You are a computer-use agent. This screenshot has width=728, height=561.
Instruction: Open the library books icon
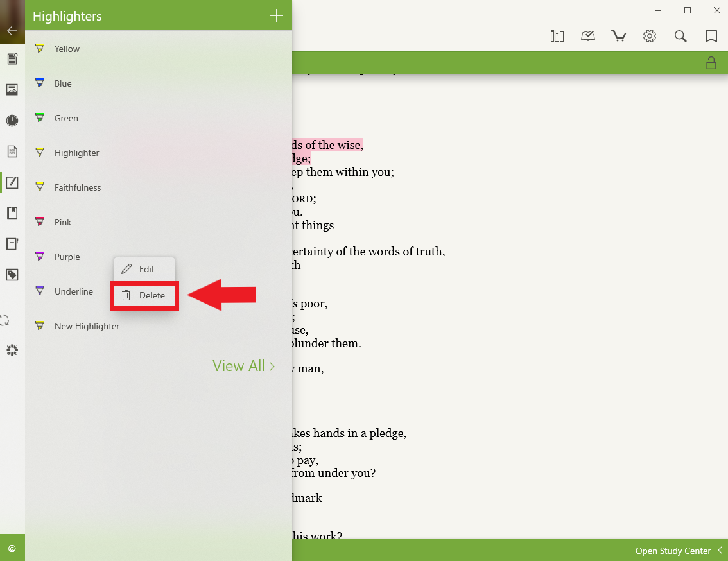(x=557, y=36)
